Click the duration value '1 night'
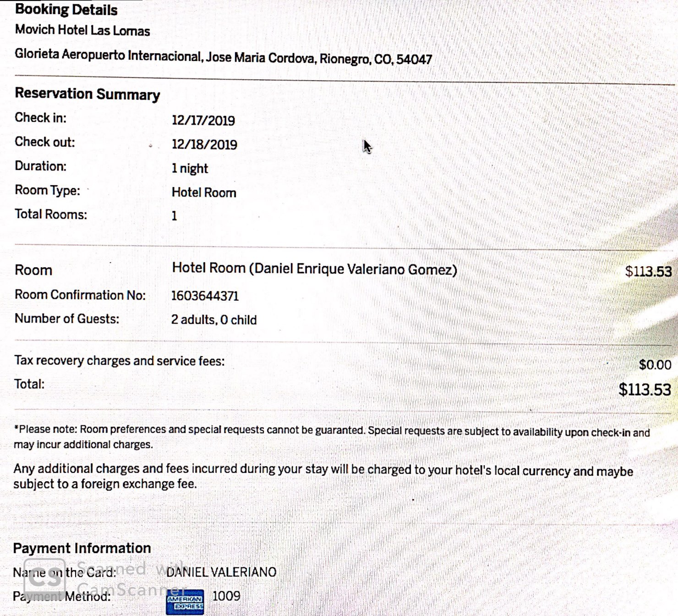678x616 pixels. [x=190, y=169]
